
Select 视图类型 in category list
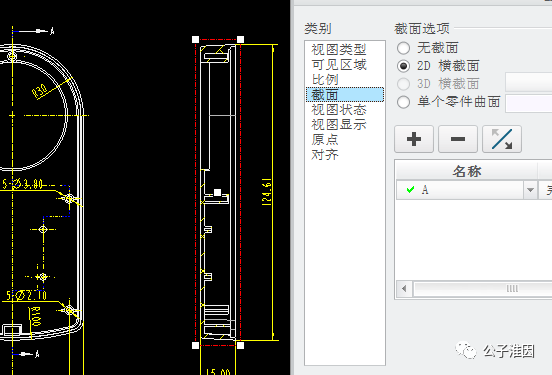[x=339, y=50]
